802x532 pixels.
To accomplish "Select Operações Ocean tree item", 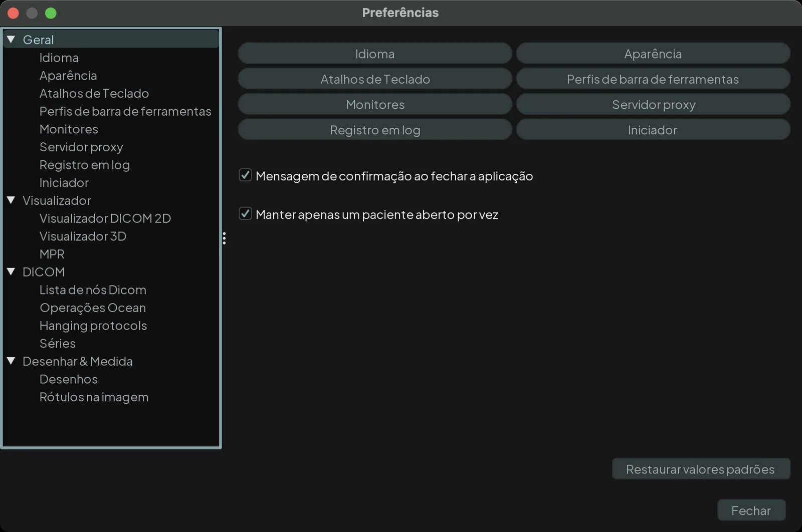I will pyautogui.click(x=93, y=308).
